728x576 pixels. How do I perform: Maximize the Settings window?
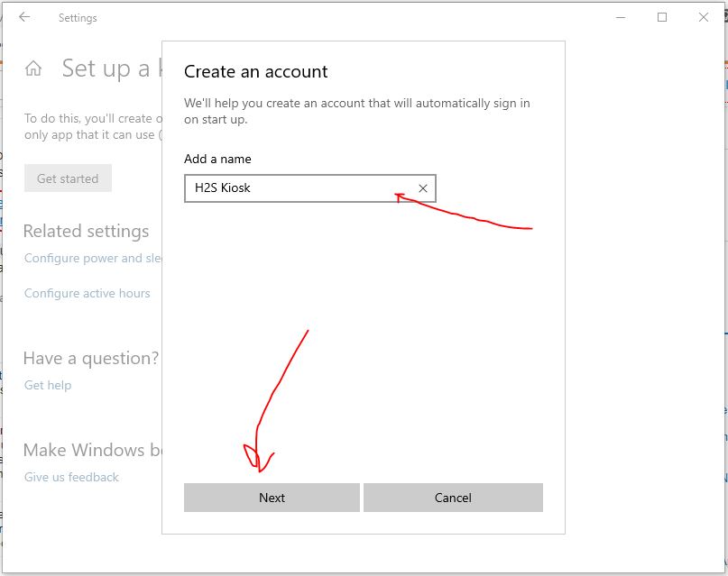[662, 17]
